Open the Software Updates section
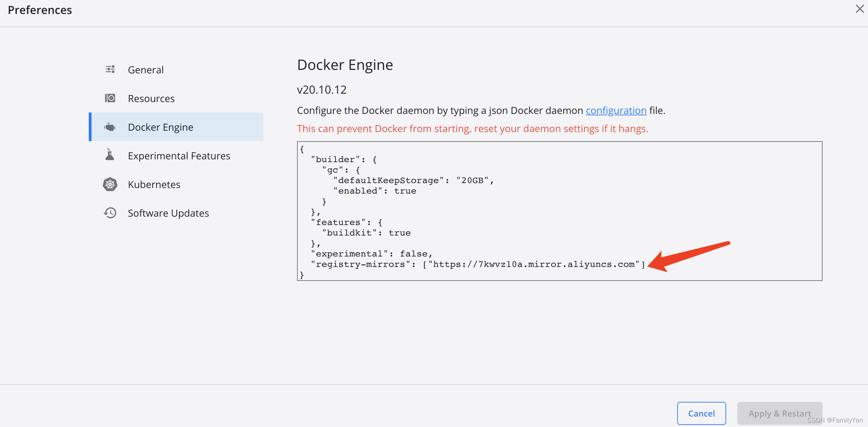Image resolution: width=868 pixels, height=427 pixels. [x=168, y=213]
